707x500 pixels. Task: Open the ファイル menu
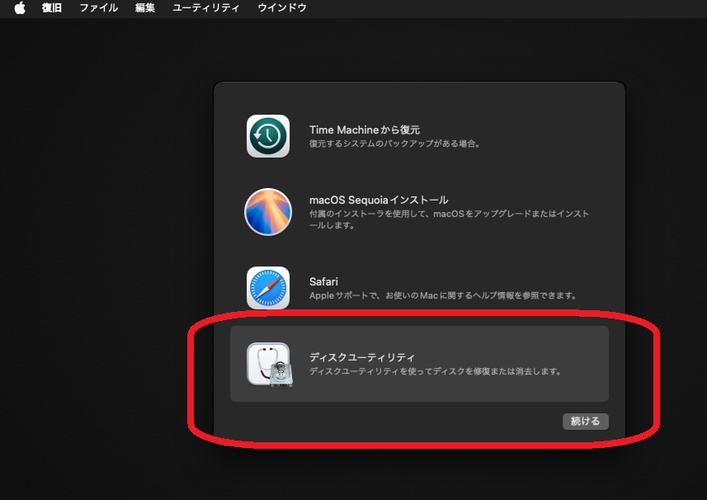tap(98, 8)
